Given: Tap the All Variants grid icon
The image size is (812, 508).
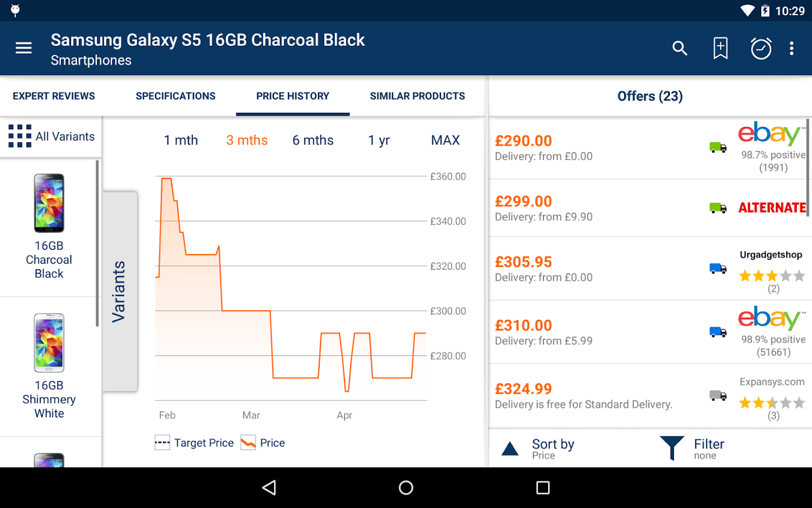Looking at the screenshot, I should 20,136.
